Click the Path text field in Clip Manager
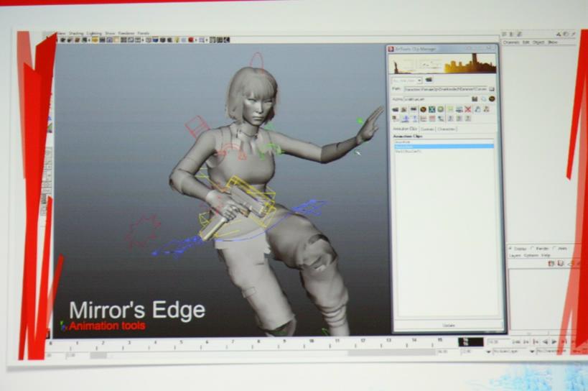Image resolution: width=588 pixels, height=391 pixels. pyautogui.click(x=446, y=89)
